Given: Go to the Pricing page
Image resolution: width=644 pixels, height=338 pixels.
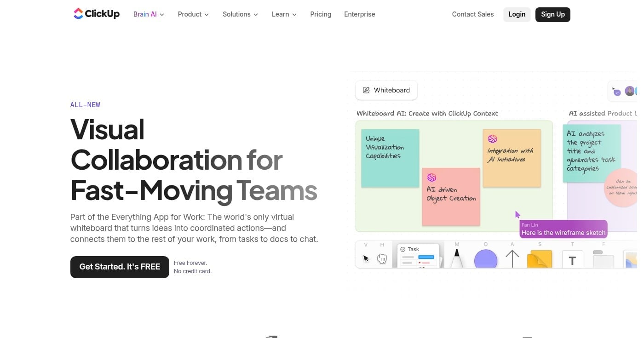Looking at the screenshot, I should click(321, 14).
